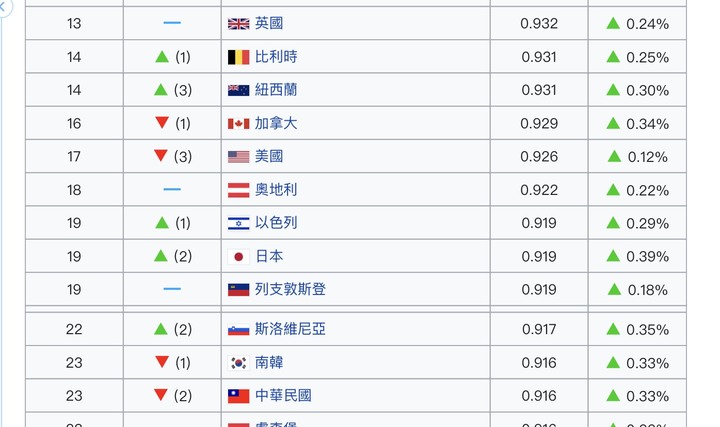Click the Canada flag icon
720x427 pixels.
[x=238, y=124]
